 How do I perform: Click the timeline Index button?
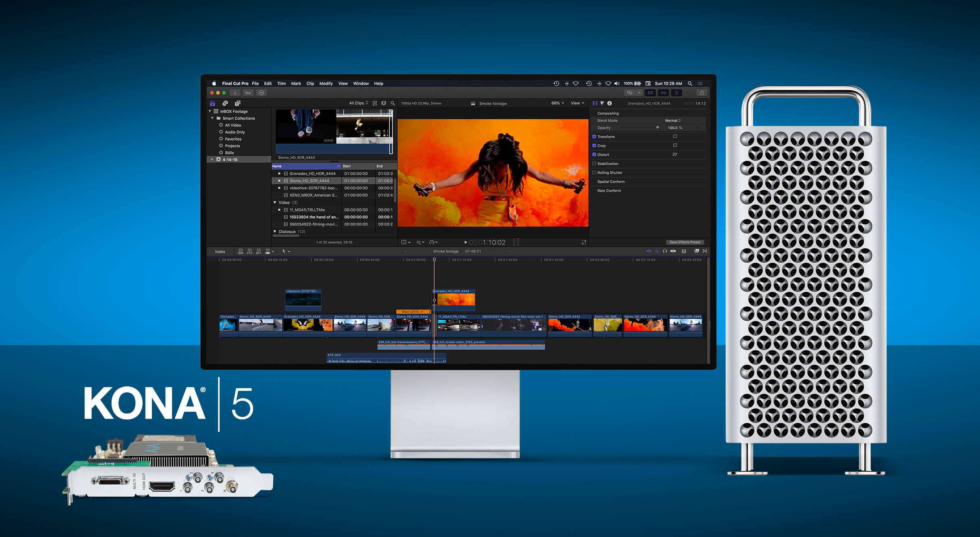tap(220, 251)
